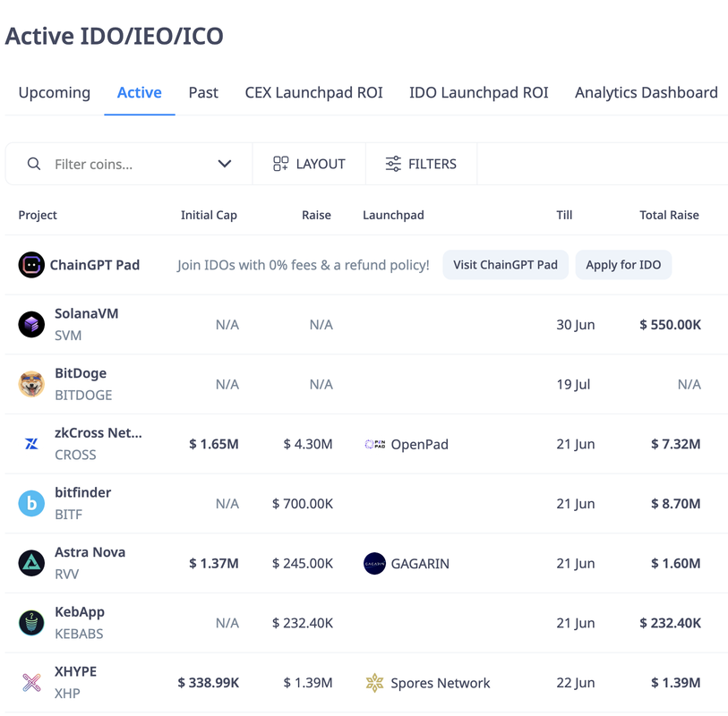The height and width of the screenshot is (716, 728).
Task: Open the FILTERS button
Action: tap(421, 164)
